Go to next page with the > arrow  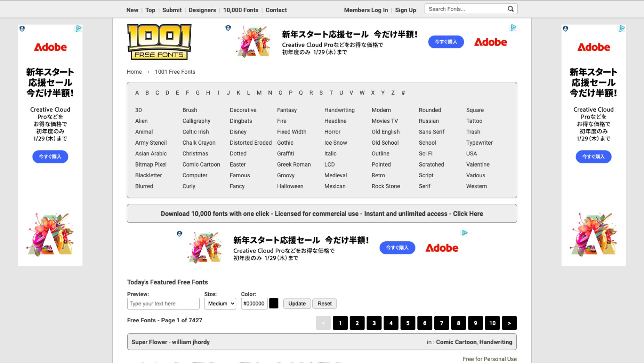509,323
